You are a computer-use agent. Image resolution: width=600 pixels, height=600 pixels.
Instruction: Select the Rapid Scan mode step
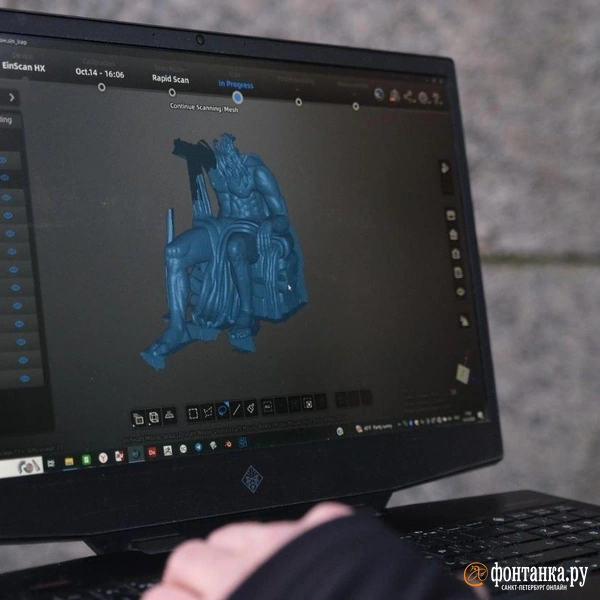click(x=170, y=79)
